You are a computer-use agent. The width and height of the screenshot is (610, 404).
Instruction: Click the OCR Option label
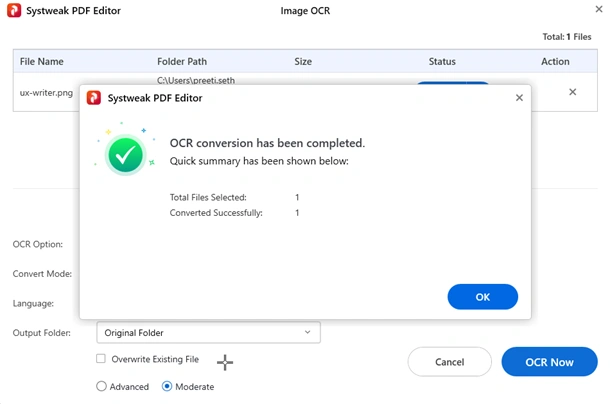click(38, 244)
